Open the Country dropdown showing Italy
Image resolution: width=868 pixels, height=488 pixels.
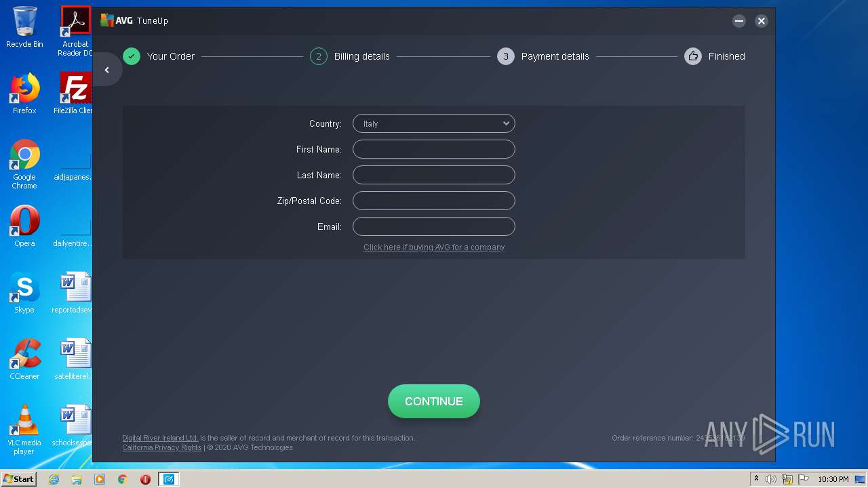point(434,123)
